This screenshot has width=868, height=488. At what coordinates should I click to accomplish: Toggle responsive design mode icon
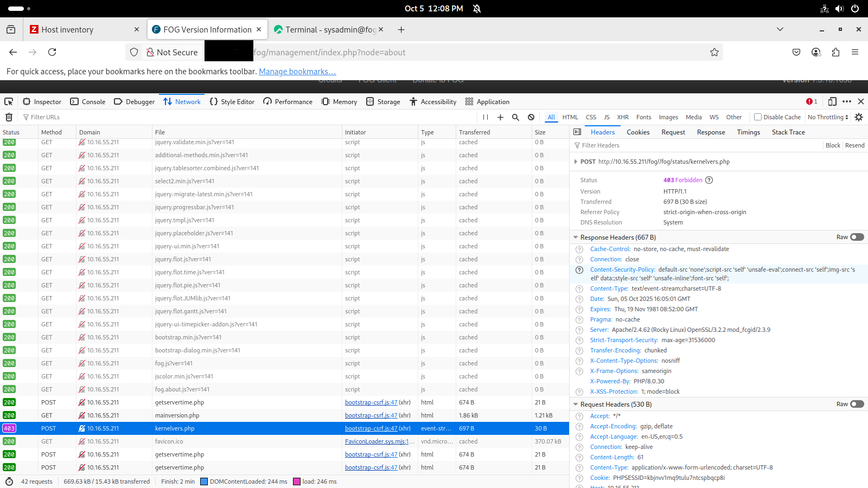pos(832,101)
